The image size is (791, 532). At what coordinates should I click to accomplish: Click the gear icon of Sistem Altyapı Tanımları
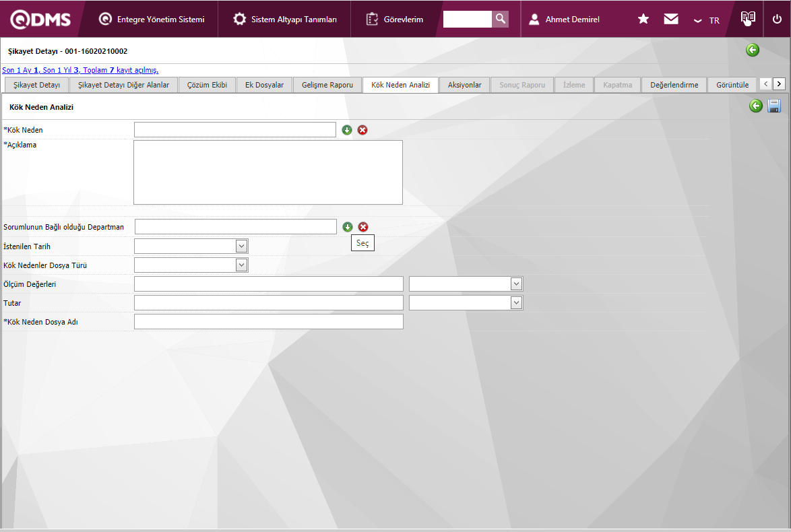pyautogui.click(x=240, y=19)
